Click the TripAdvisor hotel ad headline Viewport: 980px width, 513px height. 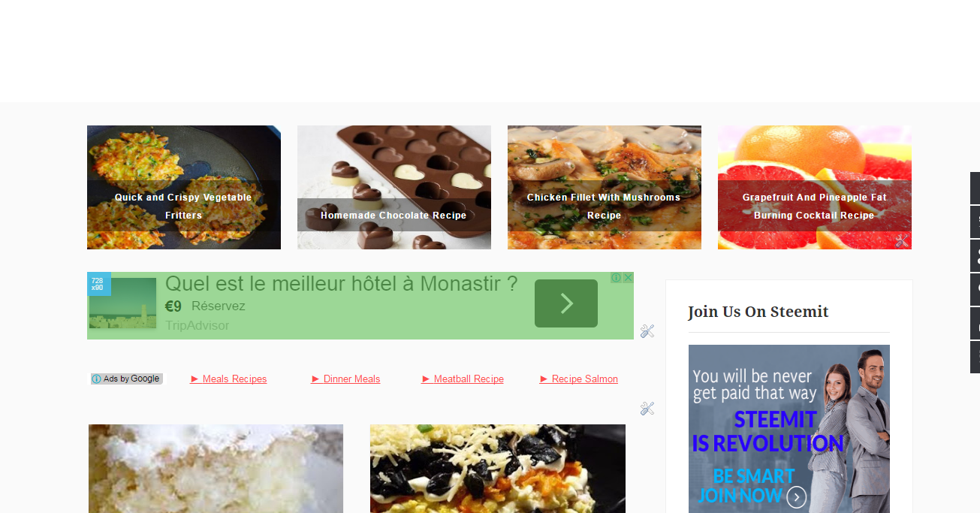point(342,284)
